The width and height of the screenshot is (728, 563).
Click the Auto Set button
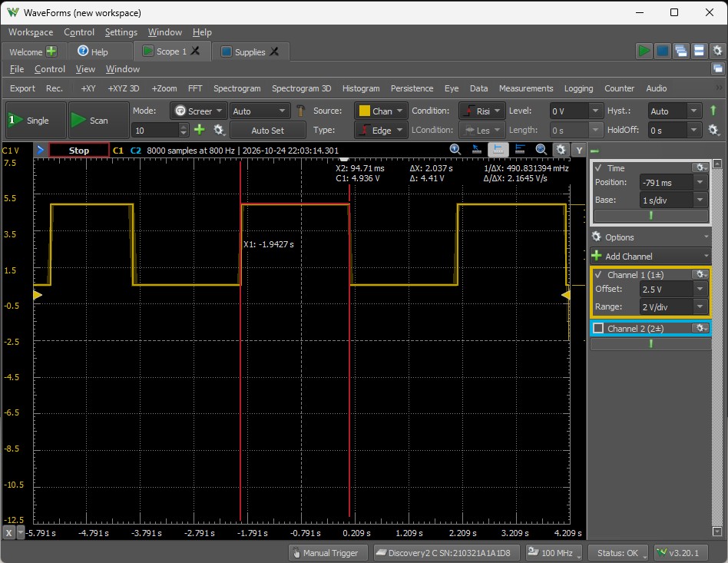point(267,131)
